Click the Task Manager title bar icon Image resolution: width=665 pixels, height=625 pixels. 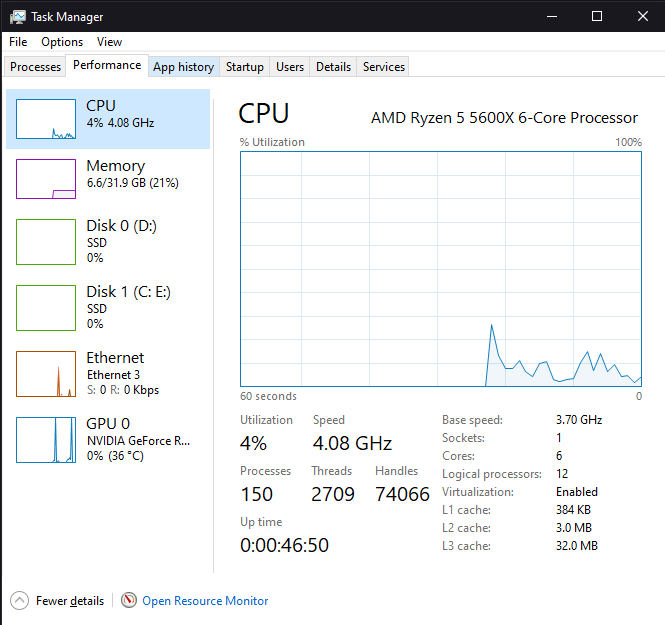18,17
